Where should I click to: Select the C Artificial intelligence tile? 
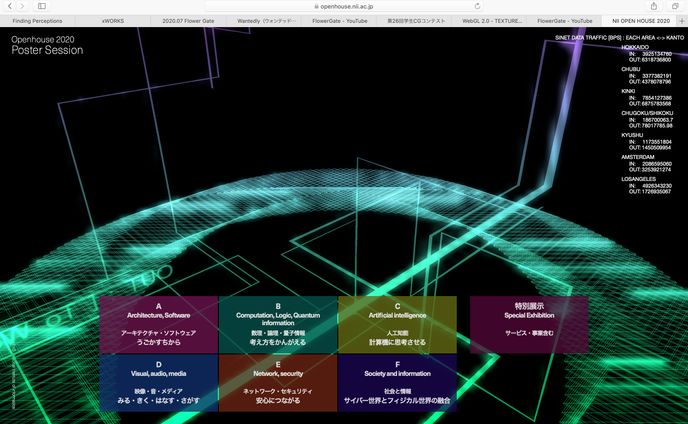tap(397, 323)
